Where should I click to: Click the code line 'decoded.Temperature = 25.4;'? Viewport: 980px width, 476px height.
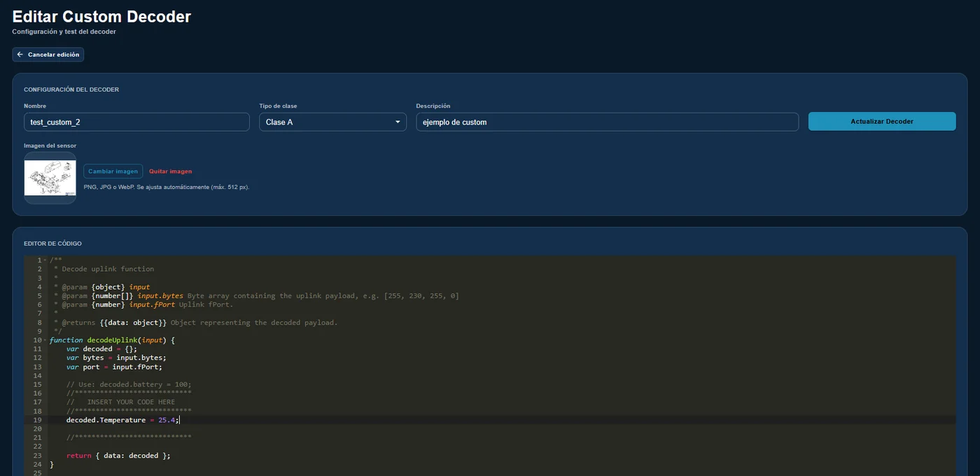(123, 420)
